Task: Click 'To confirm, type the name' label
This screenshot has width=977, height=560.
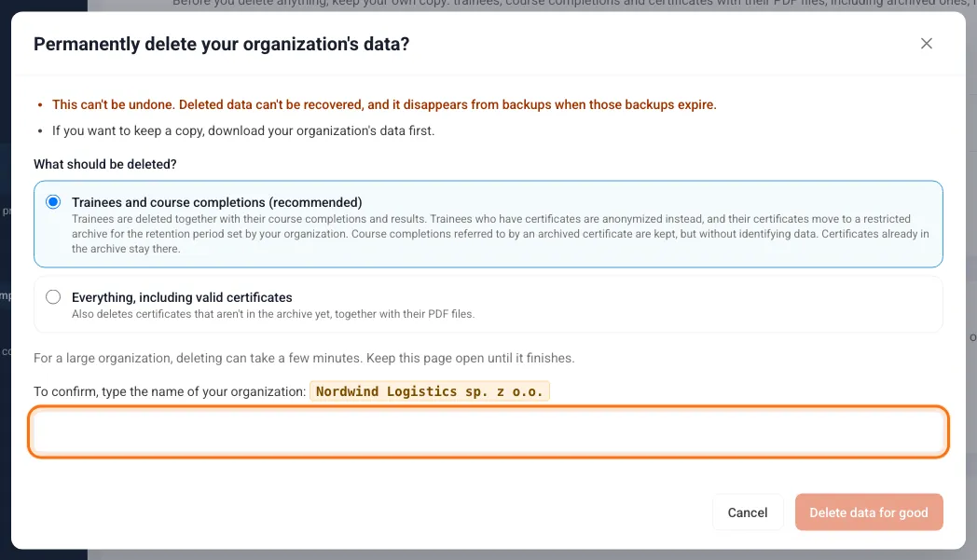Action: pos(170,391)
